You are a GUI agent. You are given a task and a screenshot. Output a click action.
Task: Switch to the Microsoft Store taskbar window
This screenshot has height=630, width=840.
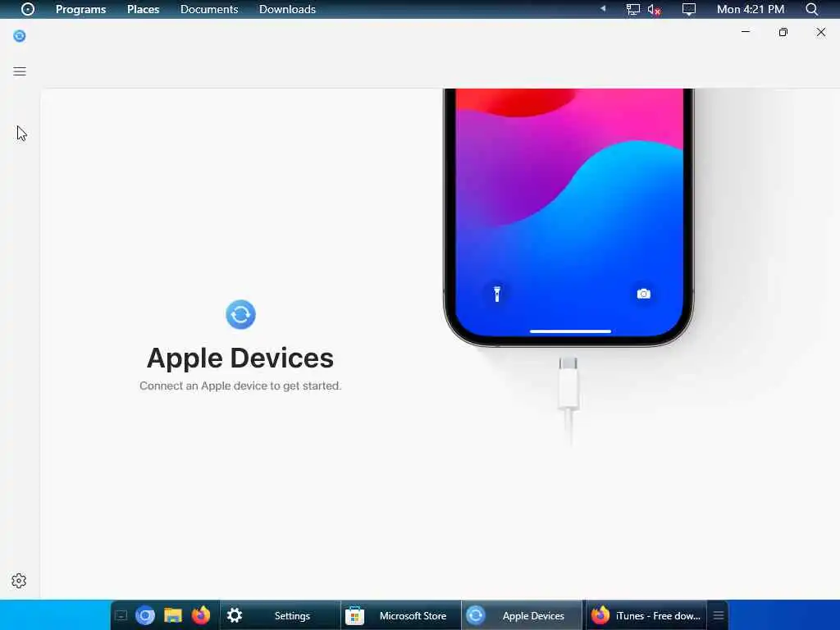click(400, 615)
